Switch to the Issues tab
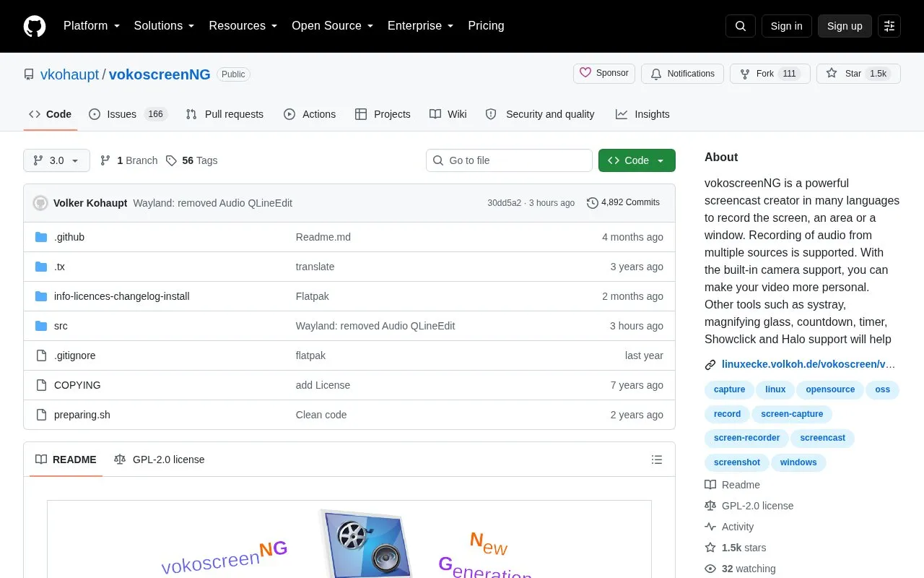Screen dimensions: 924x578 tap(128, 114)
